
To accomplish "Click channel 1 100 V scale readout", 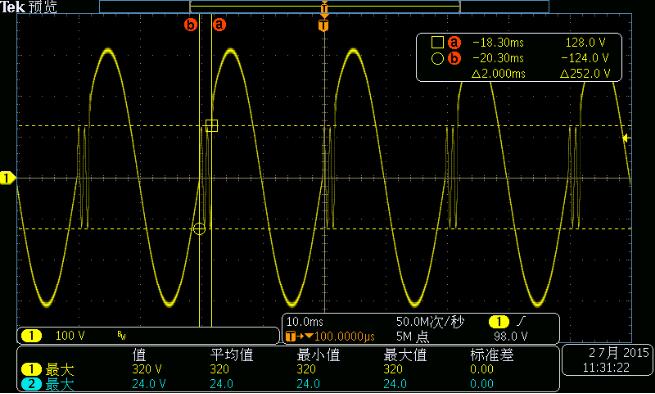I will [70, 336].
